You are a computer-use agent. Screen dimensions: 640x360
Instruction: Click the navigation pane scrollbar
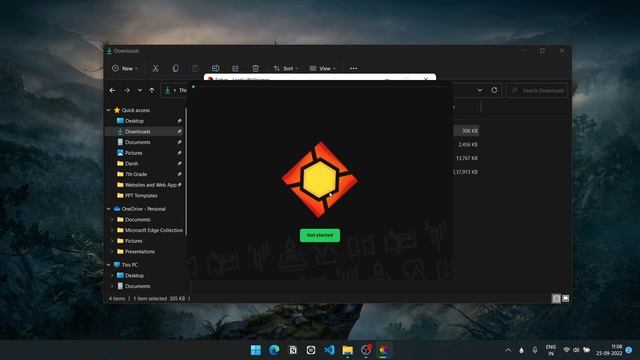tap(186, 171)
